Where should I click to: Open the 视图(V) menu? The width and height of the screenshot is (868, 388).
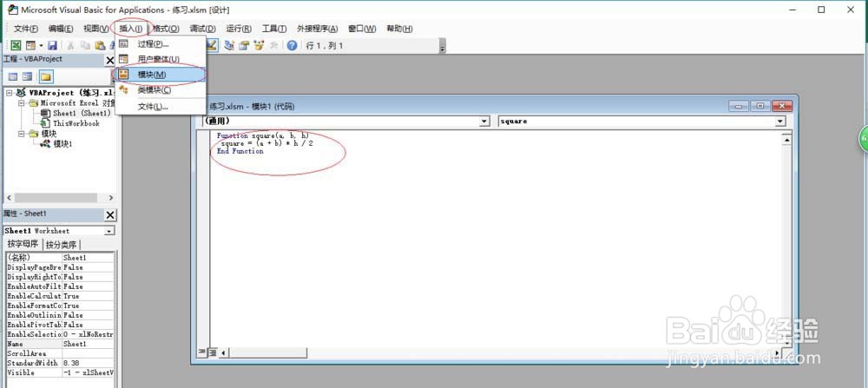(x=95, y=29)
